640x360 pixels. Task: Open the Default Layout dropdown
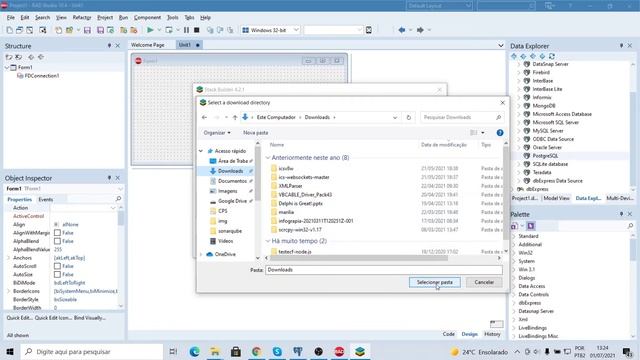[468, 6]
